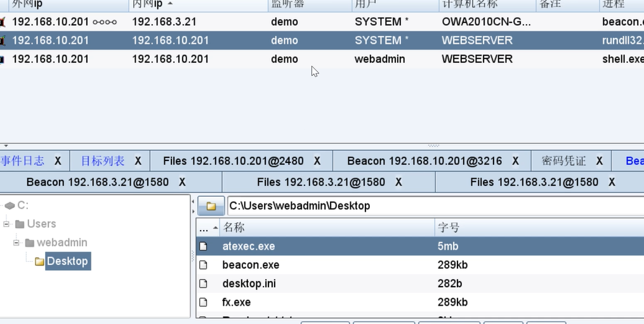Click the Desktop folder icon in tree

pyautogui.click(x=39, y=261)
